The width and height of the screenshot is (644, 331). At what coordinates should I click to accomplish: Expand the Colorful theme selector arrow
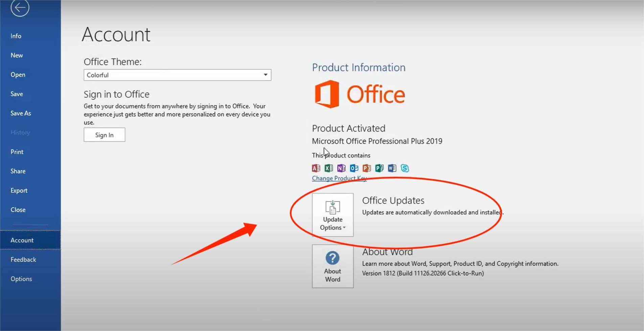266,75
